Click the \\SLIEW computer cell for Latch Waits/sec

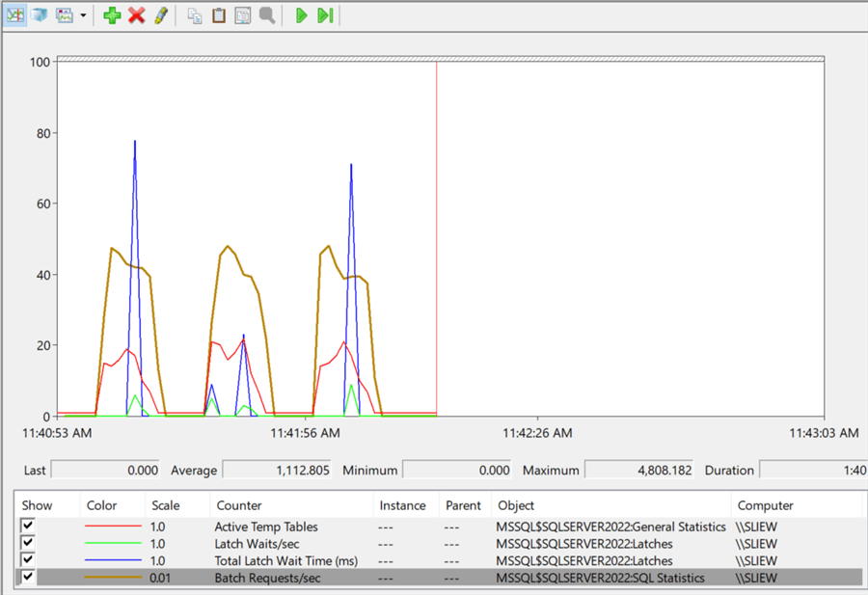(x=756, y=544)
